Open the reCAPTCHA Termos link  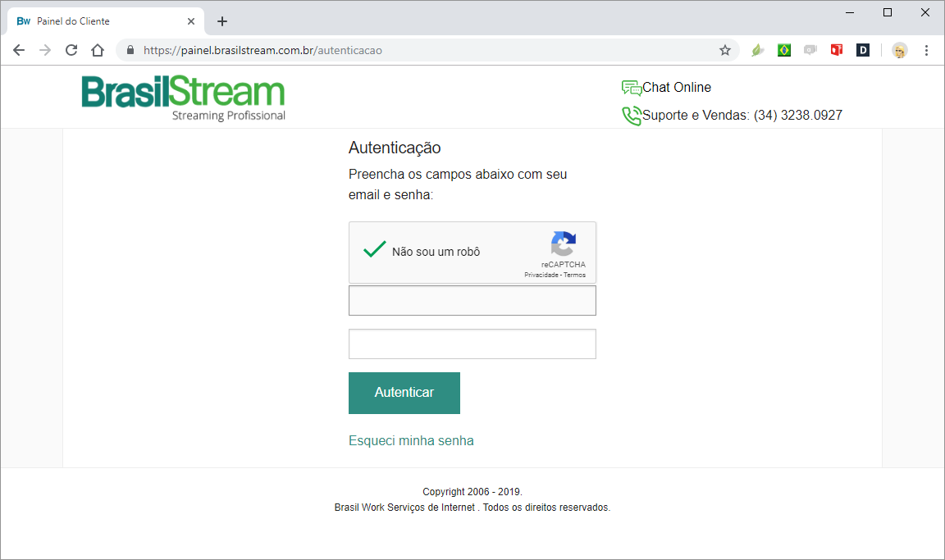pyautogui.click(x=574, y=275)
